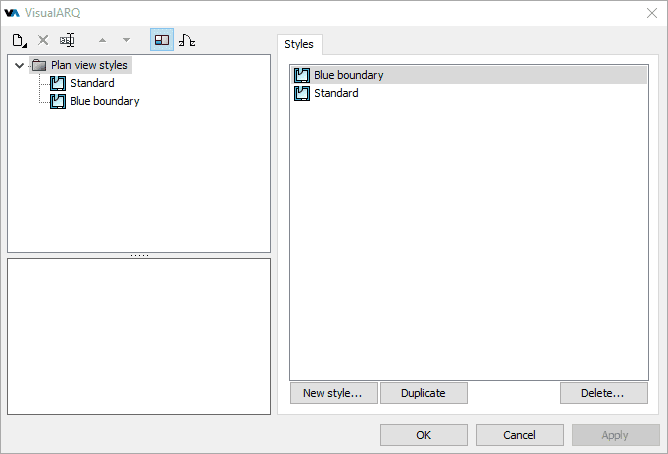Click the Move down arrow icon

tap(126, 40)
